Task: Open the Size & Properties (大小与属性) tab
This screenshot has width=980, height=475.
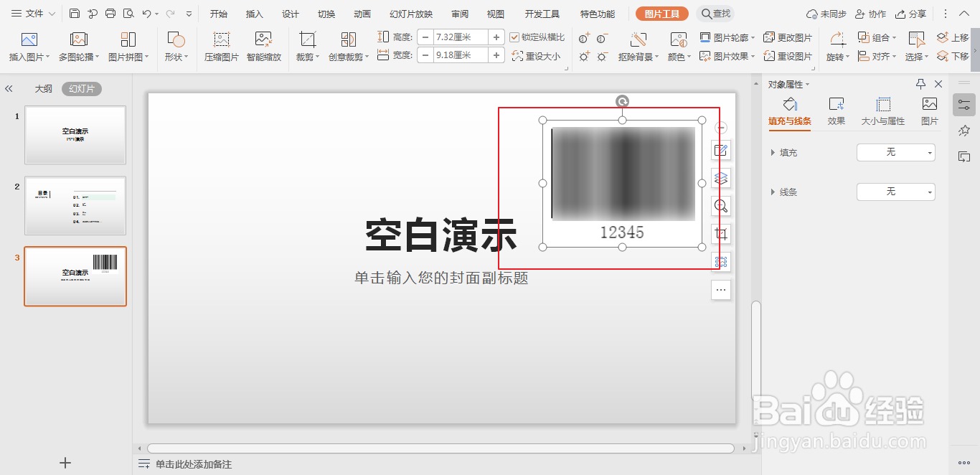Action: [883, 111]
